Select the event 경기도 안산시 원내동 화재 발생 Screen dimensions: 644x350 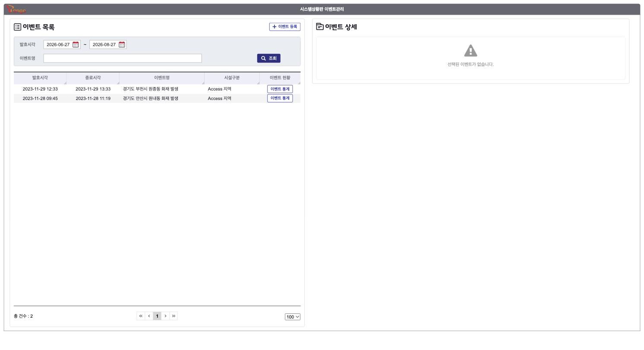pos(151,98)
